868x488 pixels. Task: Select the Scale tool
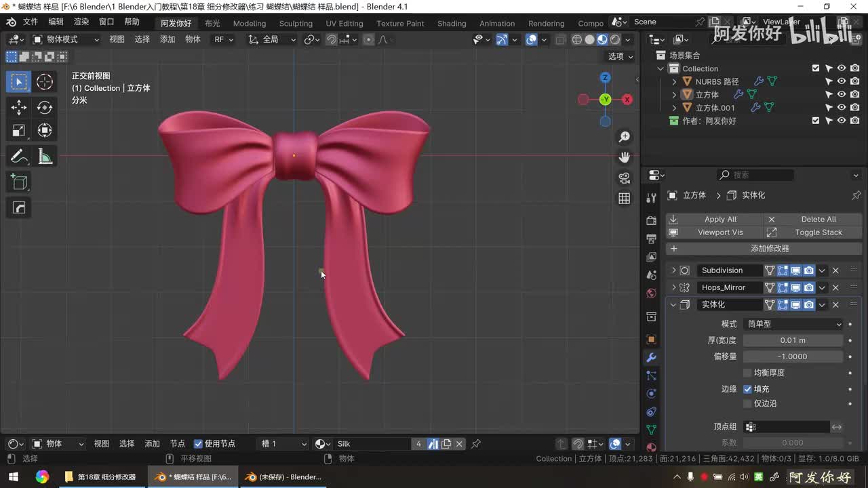point(19,130)
